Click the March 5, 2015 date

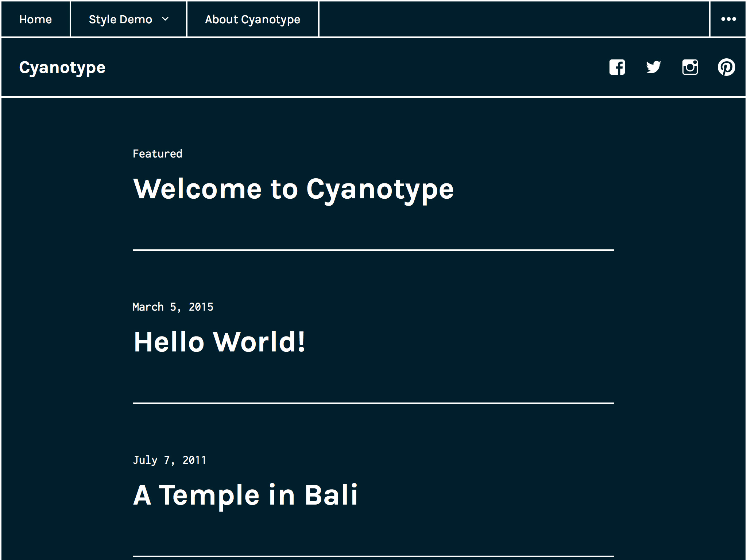click(x=173, y=307)
